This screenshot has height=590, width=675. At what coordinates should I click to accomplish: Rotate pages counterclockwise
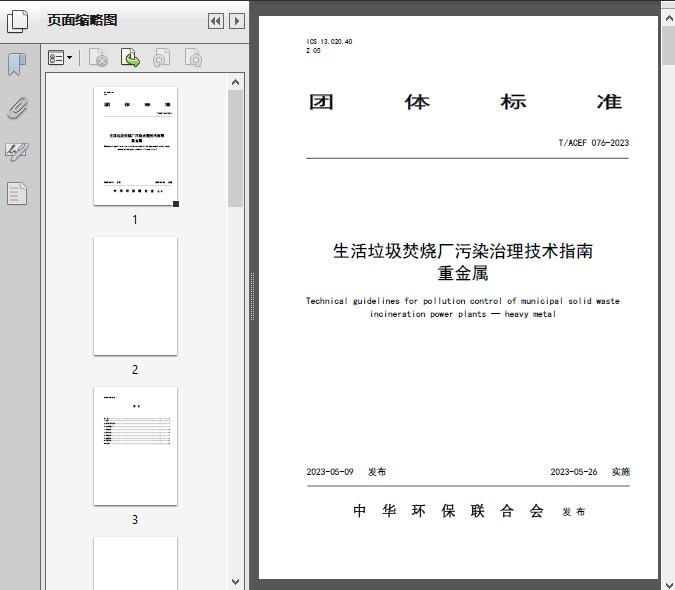point(161,59)
